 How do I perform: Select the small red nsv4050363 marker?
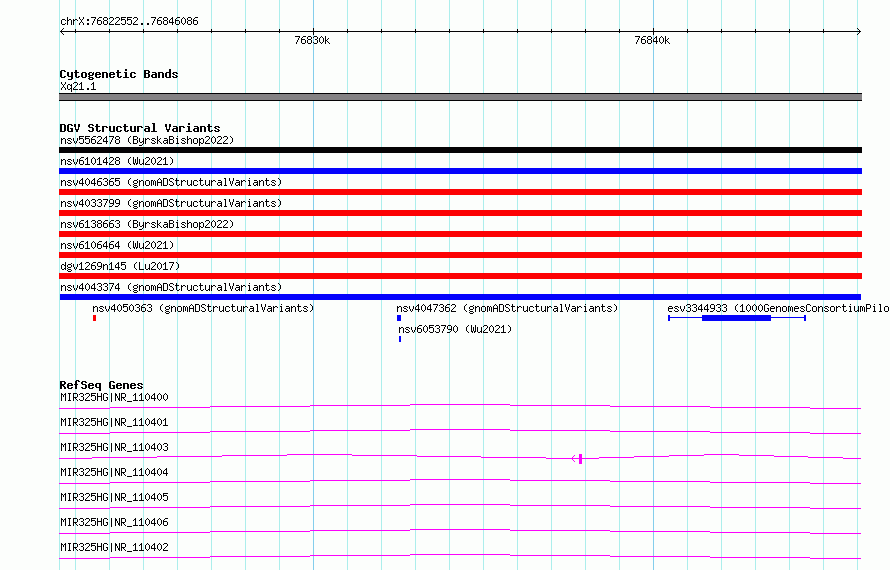pyautogui.click(x=95, y=318)
